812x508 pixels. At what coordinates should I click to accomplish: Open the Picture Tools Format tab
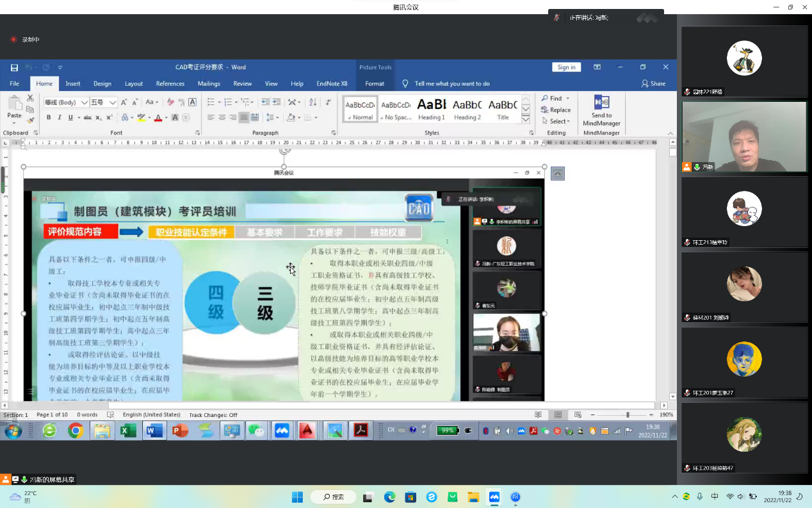[375, 83]
